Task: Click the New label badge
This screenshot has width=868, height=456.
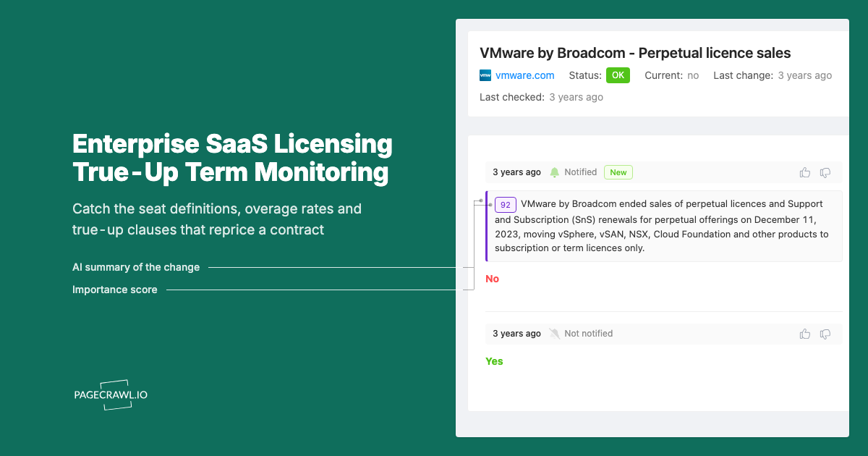Action: 618,172
